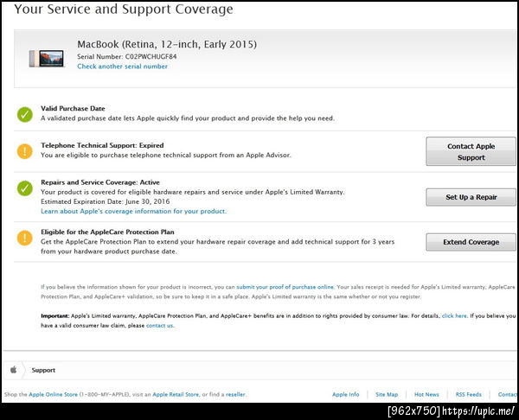Image resolution: width=519 pixels, height=420 pixels.
Task: Click Contact Apple Support button
Action: (471, 151)
